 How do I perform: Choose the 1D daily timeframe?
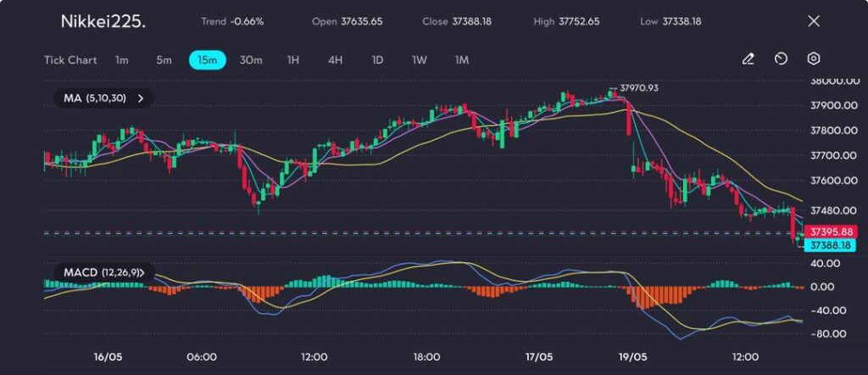pyautogui.click(x=377, y=60)
